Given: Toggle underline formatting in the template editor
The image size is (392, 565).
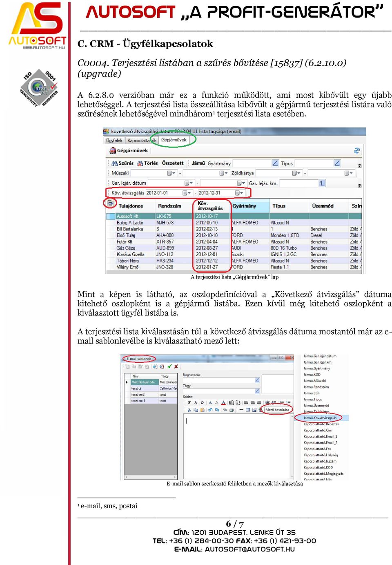Looking at the screenshot, I should tap(196, 403).
